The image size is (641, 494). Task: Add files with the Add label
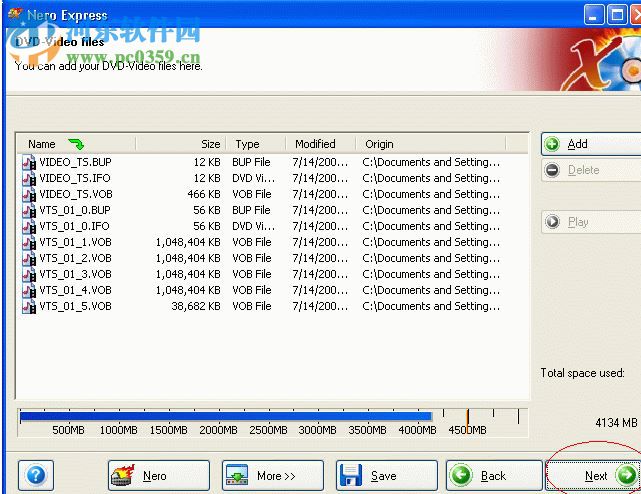[577, 144]
